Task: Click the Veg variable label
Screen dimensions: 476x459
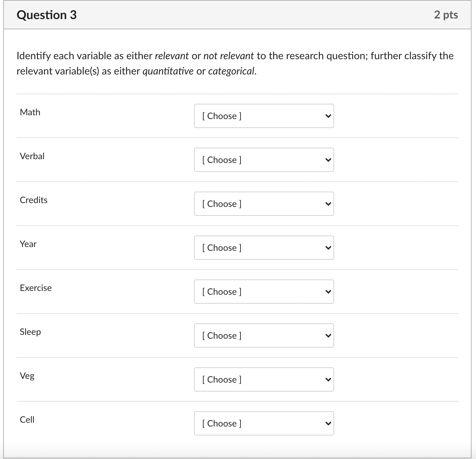Action: 27,376
